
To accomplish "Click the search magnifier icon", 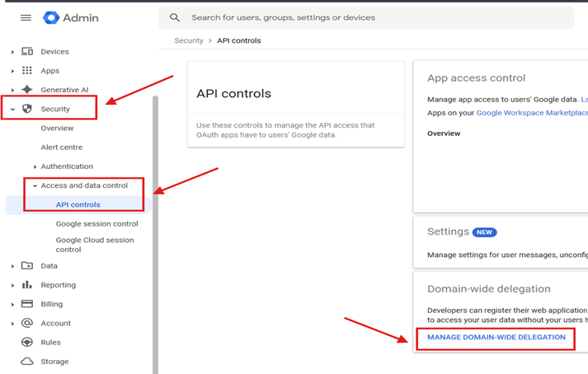I will (x=174, y=17).
